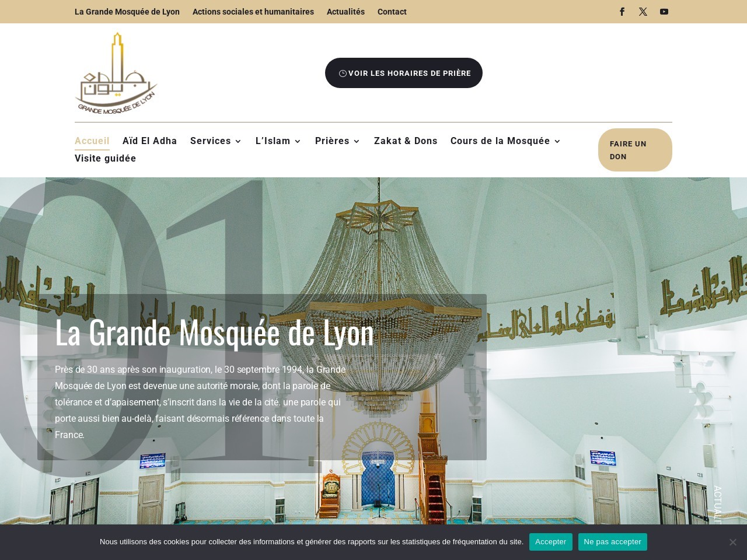
Task: Click the Faire un don button
Action: [x=635, y=150]
